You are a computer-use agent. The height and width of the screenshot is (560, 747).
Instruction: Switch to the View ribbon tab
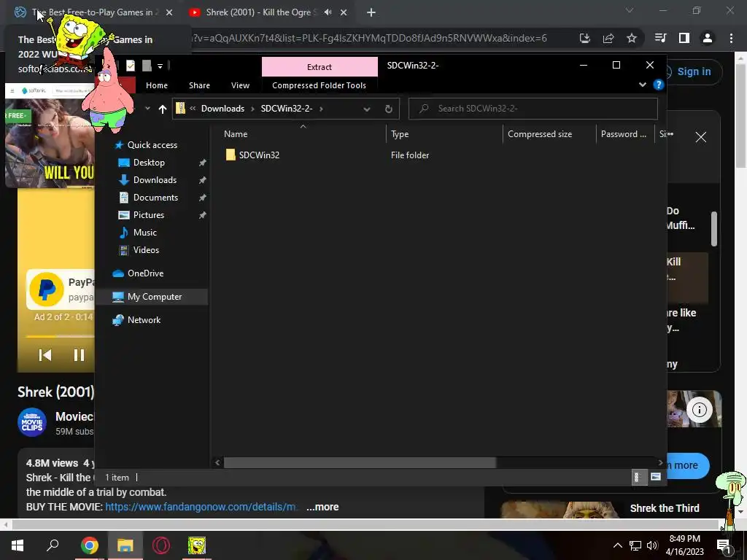click(240, 85)
